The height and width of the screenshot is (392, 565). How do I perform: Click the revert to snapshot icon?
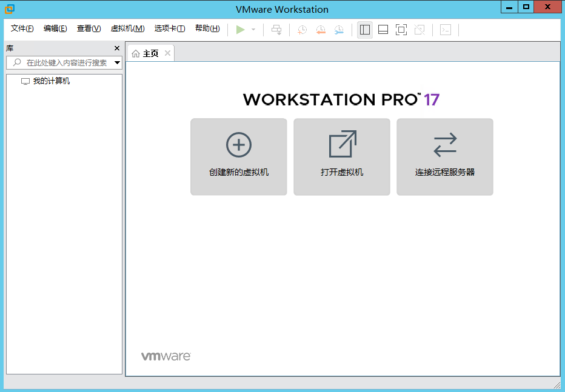click(x=320, y=30)
